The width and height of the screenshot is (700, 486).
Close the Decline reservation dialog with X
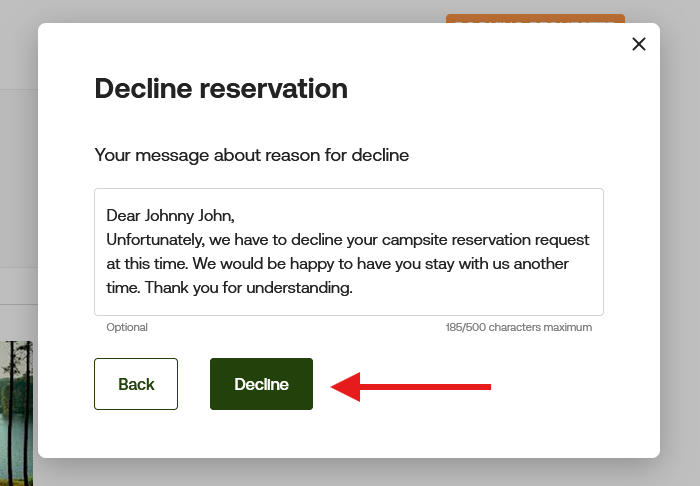coord(639,44)
